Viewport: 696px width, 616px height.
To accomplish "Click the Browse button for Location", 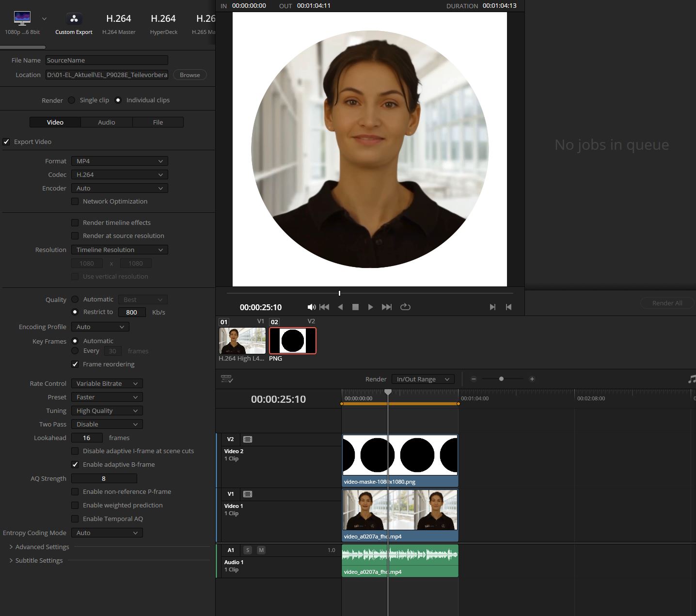I will point(190,75).
